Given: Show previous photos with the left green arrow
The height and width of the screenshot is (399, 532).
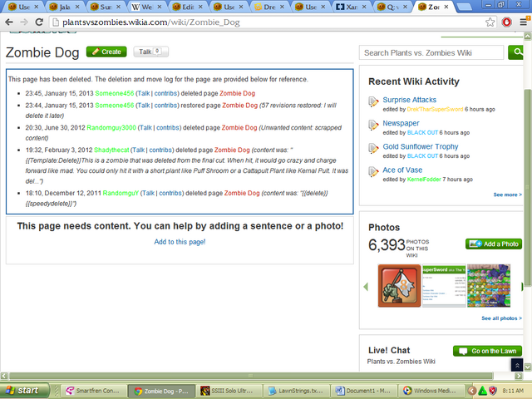Looking at the screenshot, I should point(366,287).
